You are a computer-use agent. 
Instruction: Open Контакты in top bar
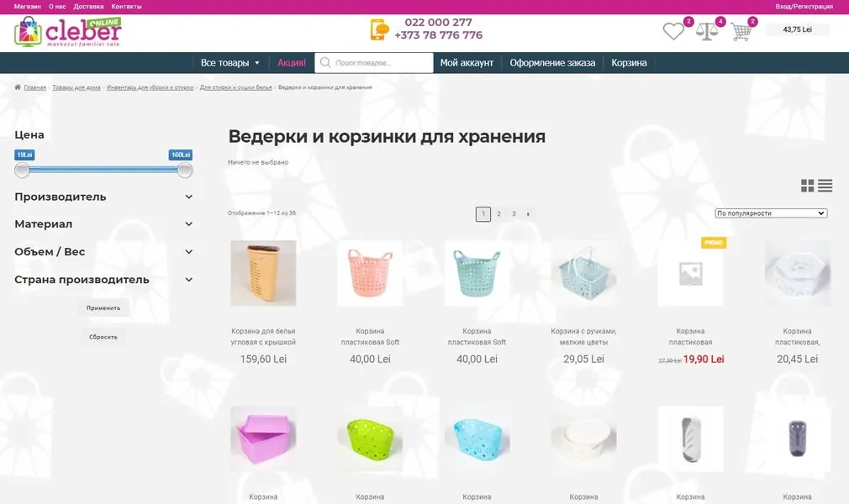pyautogui.click(x=126, y=7)
